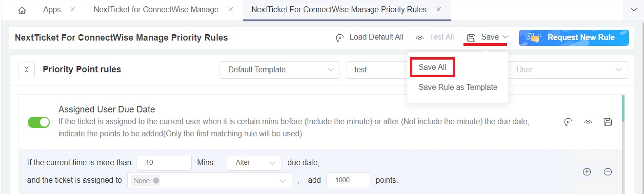Select the NextTicket Priority Rules tab
The width and height of the screenshot is (644, 194).
(339, 9)
